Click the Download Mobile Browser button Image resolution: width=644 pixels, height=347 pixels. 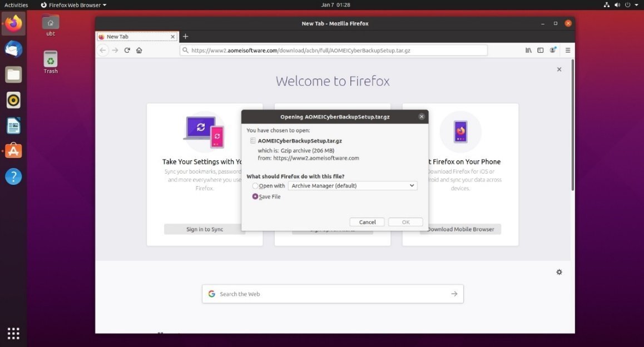460,229
